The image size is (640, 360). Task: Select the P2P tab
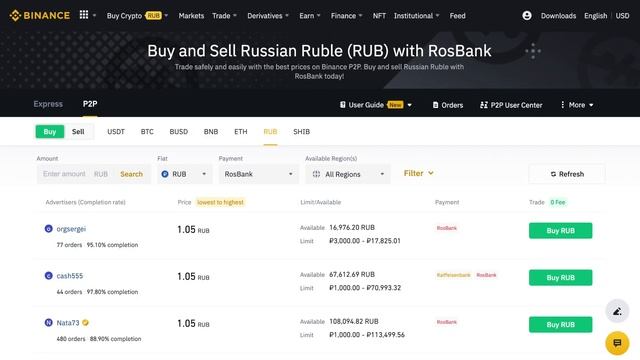(90, 104)
